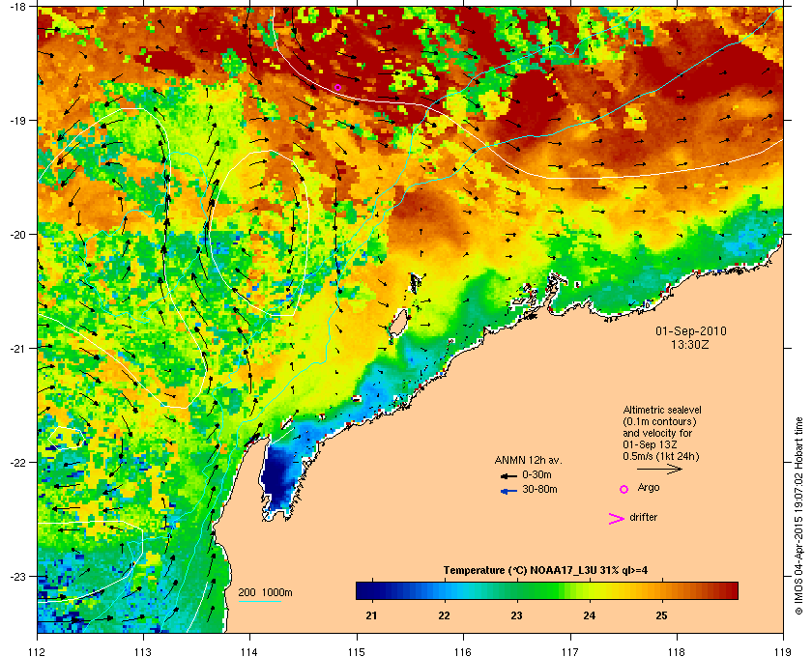
Task: Click the cyan 200 1000m depth line sample
Action: pos(259,602)
